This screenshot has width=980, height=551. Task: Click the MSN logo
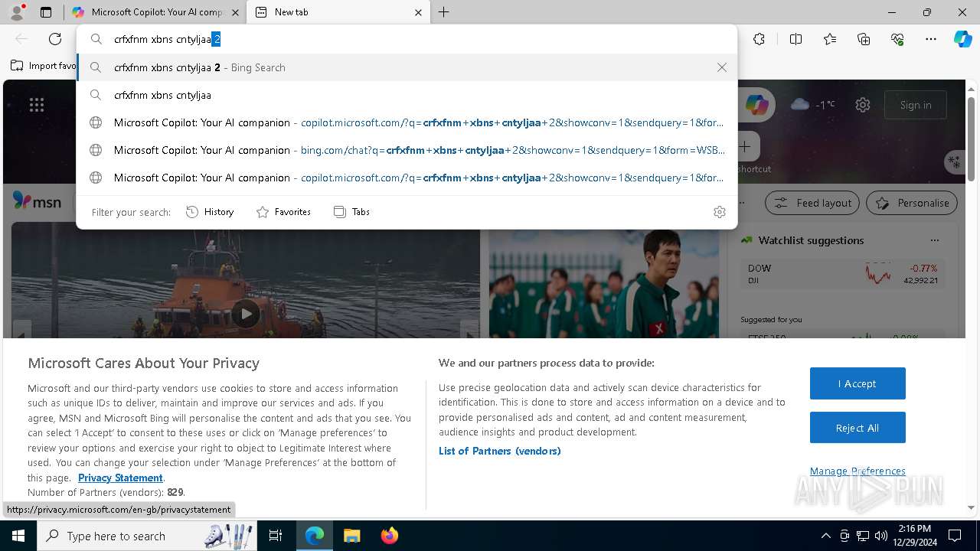point(37,201)
